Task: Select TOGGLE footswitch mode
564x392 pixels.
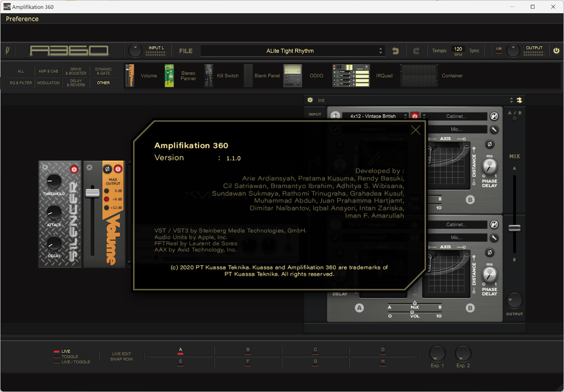Action: click(x=66, y=357)
